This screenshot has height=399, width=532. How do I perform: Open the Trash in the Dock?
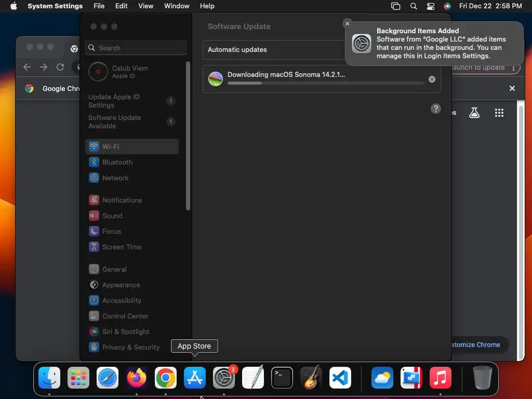(x=482, y=378)
